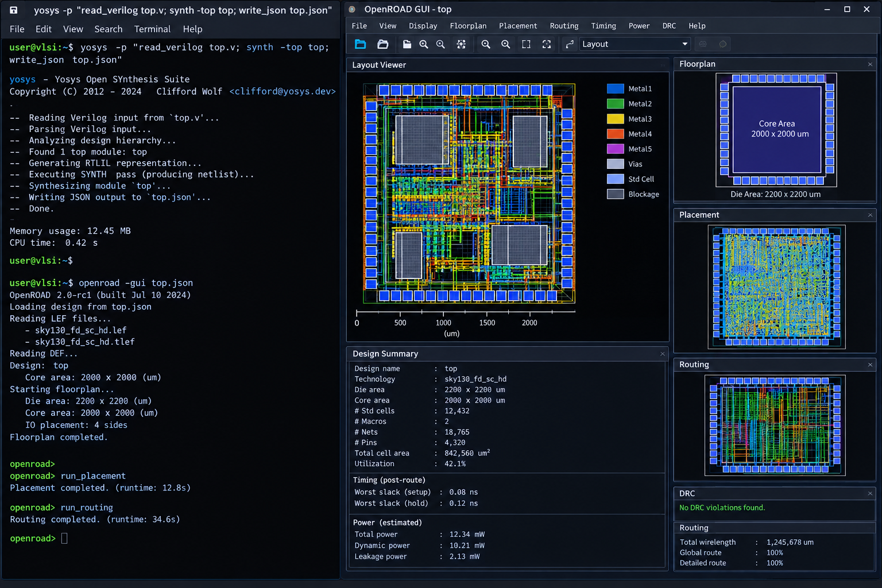Image resolution: width=882 pixels, height=588 pixels.
Task: Minimize the OpenROAD GUI window
Action: coord(827,9)
